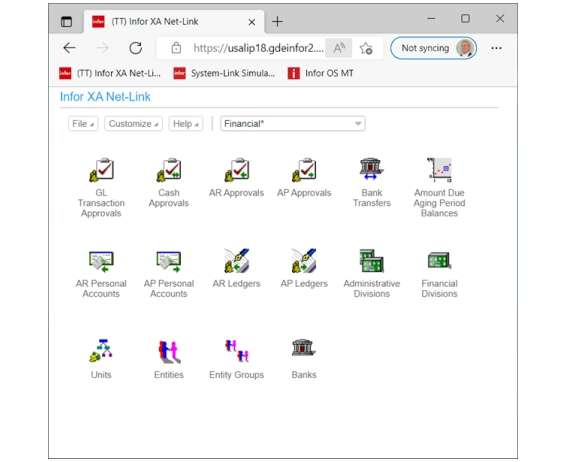Click the Infor XA Net-Link title link
565x462 pixels.
[x=105, y=97]
